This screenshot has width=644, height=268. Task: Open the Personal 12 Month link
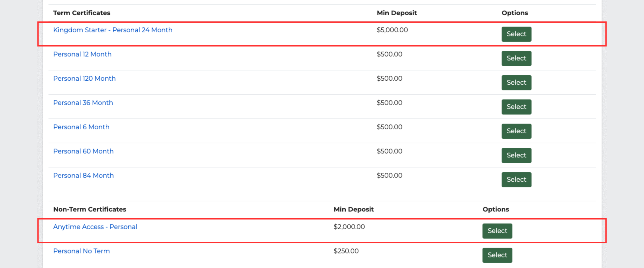point(82,54)
